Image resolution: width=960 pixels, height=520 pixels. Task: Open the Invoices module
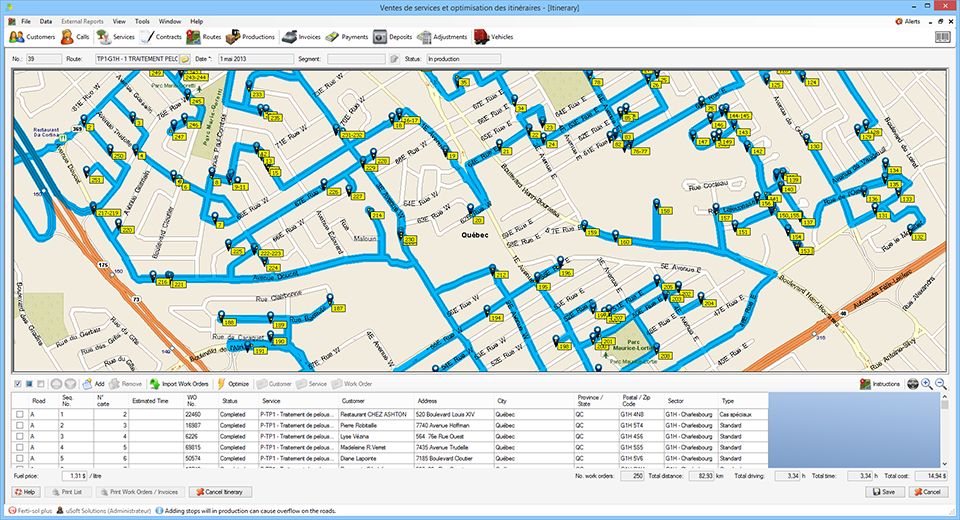(301, 37)
